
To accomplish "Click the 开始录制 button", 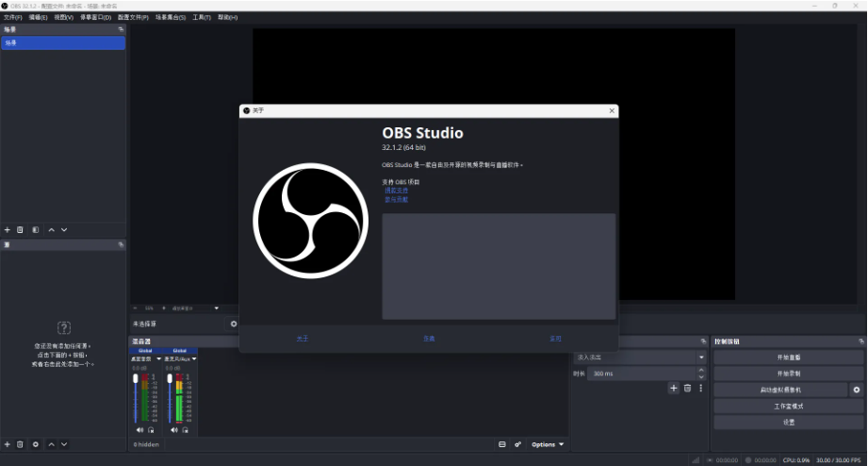I will click(788, 374).
